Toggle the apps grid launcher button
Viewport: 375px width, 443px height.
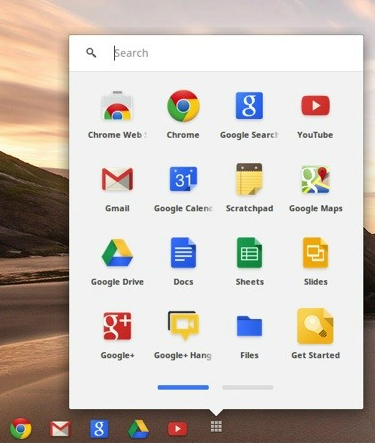click(x=216, y=426)
